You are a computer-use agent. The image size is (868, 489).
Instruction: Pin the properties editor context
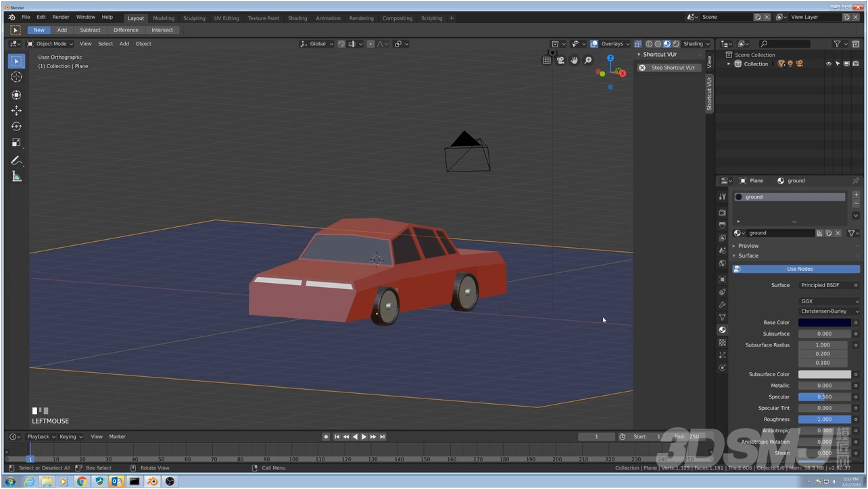(x=856, y=180)
